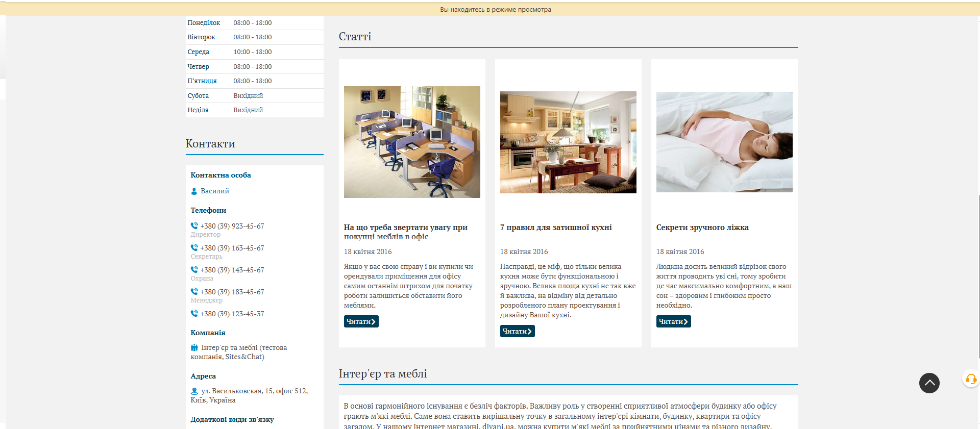Open the cozy kitchen article image
Screen dimensions: 980x429
[x=568, y=142]
